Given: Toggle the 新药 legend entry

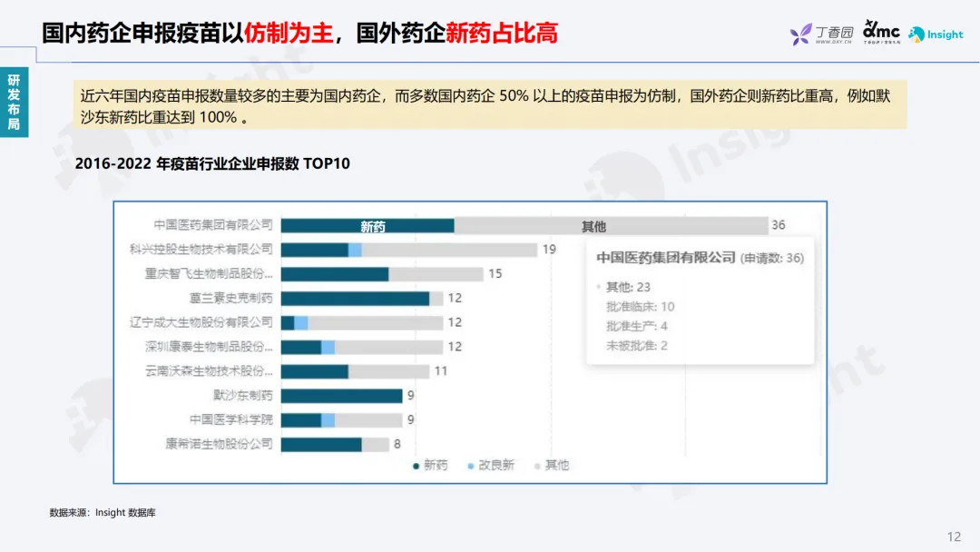Looking at the screenshot, I should click(x=430, y=465).
